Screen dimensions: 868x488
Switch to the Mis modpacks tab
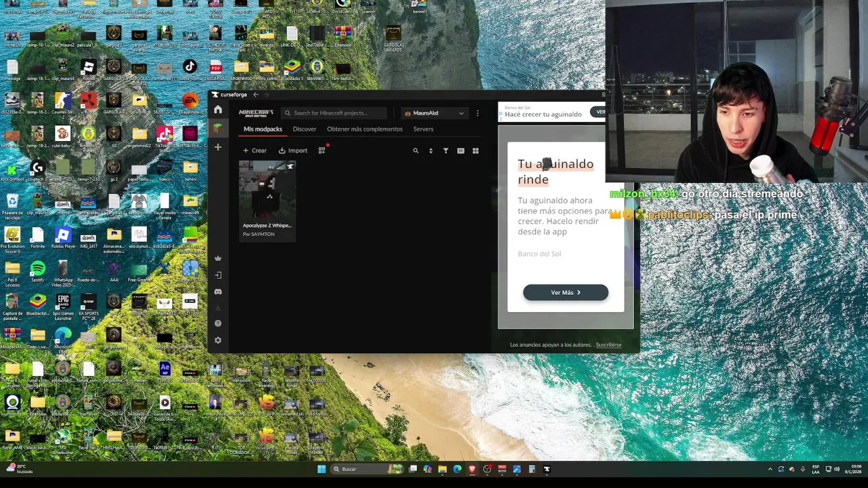263,129
